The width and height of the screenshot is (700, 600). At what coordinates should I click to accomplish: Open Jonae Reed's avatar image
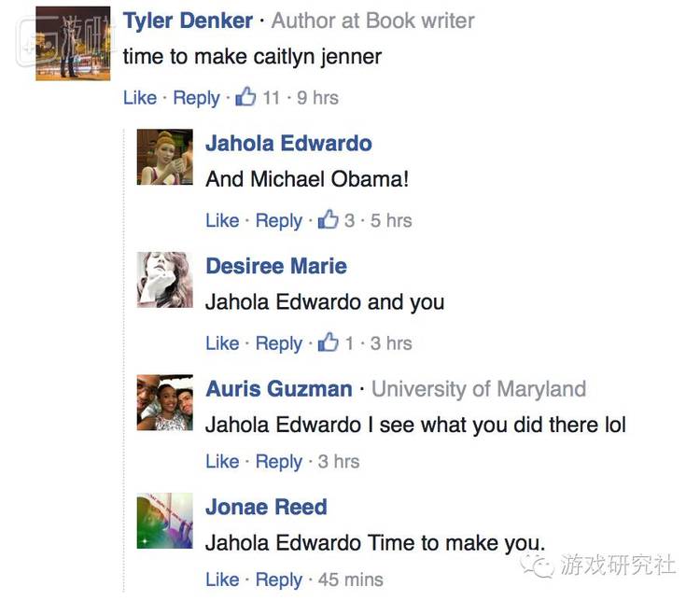point(164,521)
